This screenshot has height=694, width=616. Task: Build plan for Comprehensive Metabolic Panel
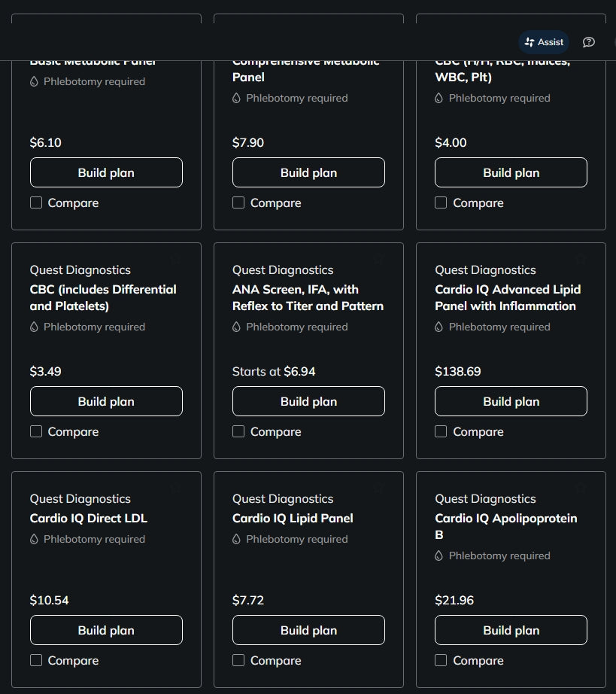click(308, 172)
